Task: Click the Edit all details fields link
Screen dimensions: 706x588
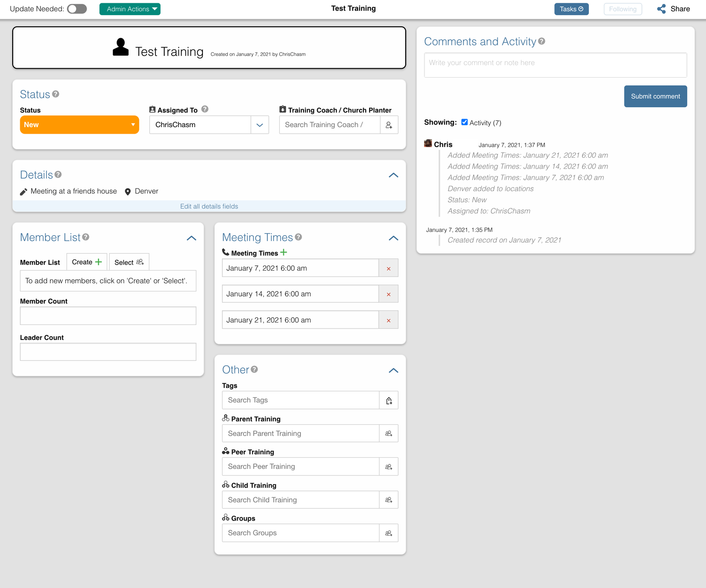Action: coord(209,206)
